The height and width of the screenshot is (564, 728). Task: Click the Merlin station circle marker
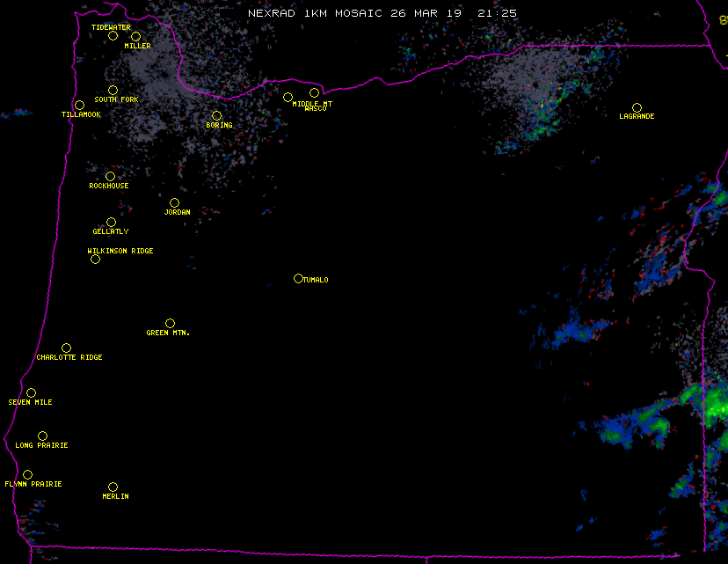(113, 487)
